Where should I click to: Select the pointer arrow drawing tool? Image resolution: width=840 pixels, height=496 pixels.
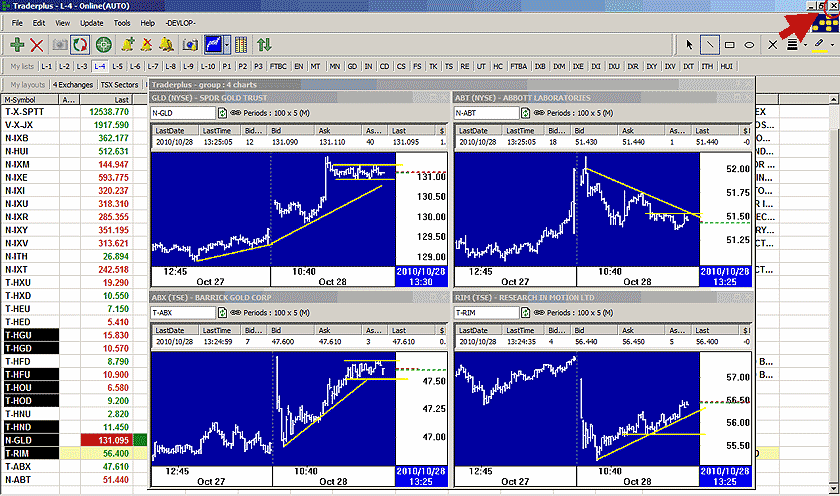(689, 45)
